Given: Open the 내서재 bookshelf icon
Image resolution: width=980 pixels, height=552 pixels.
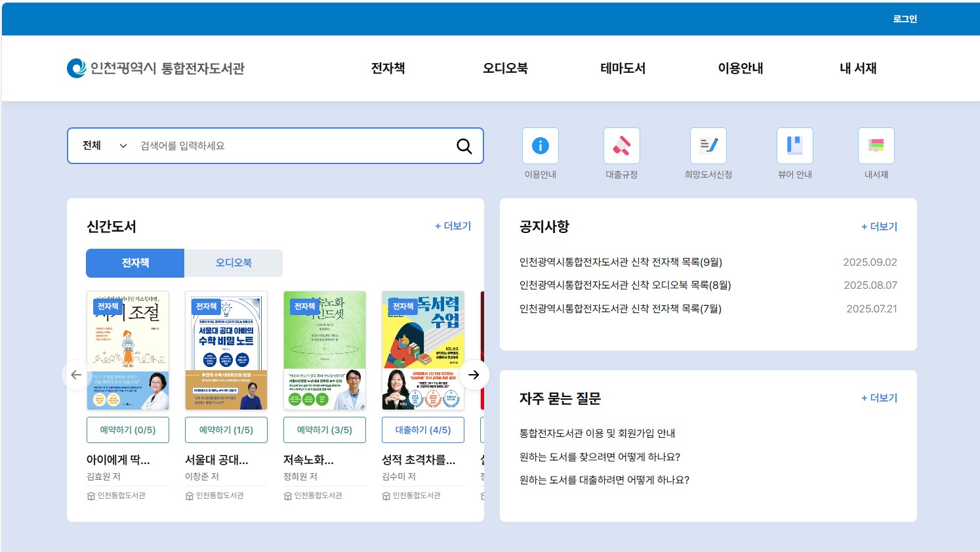Looking at the screenshot, I should point(876,145).
